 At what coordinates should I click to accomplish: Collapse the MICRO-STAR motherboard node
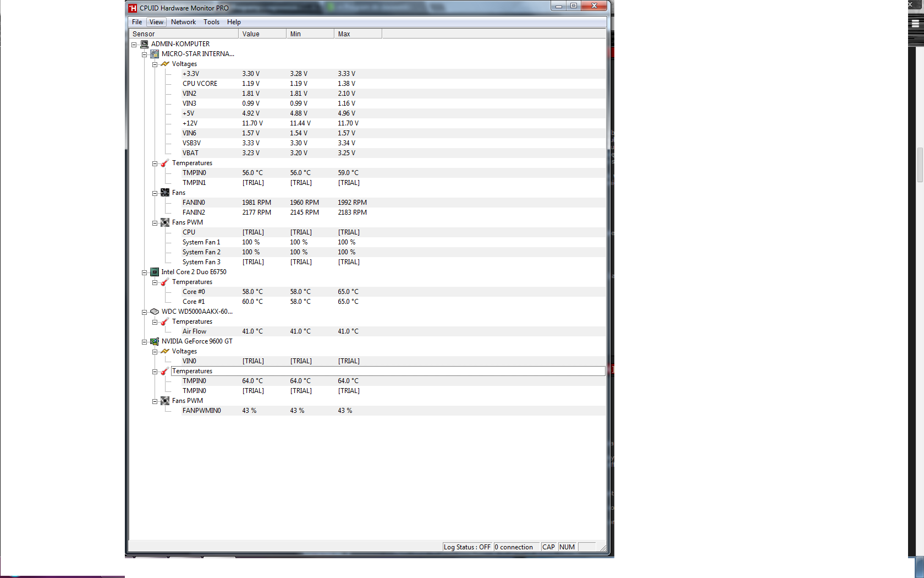[144, 54]
